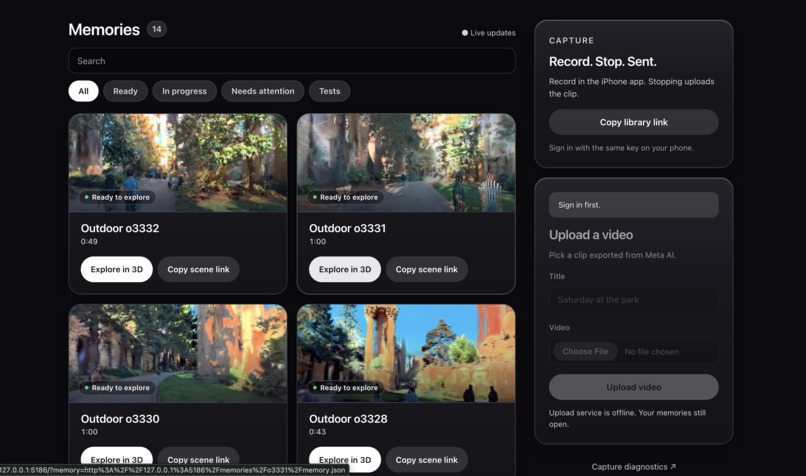
Task: Open the Tests filter tab
Action: coord(329,91)
